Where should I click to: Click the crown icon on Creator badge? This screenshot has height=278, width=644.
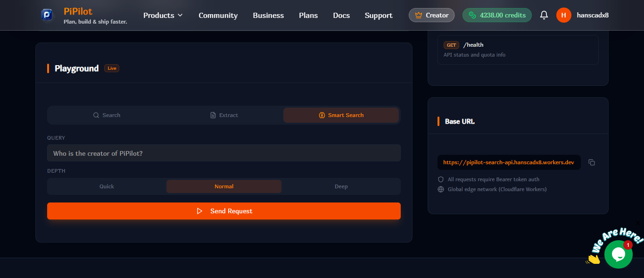tap(419, 15)
